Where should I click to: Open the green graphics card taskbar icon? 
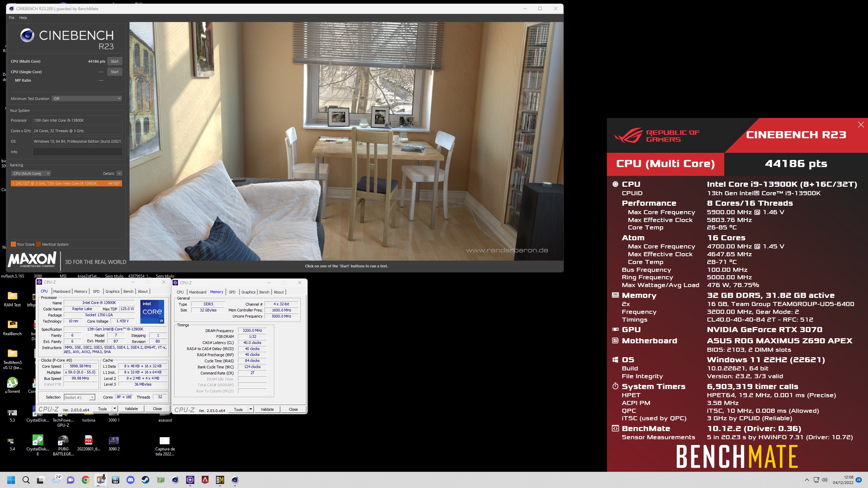[x=160, y=480]
